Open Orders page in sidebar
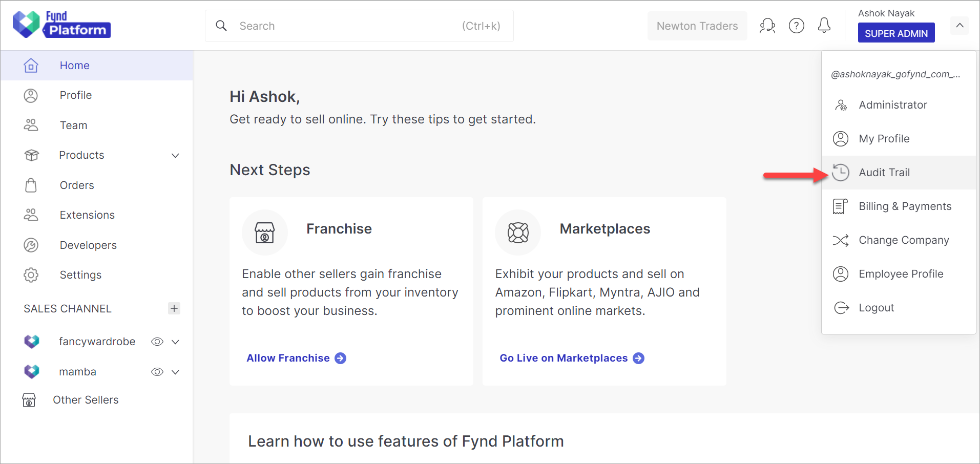Image resolution: width=980 pixels, height=464 pixels. tap(97, 185)
